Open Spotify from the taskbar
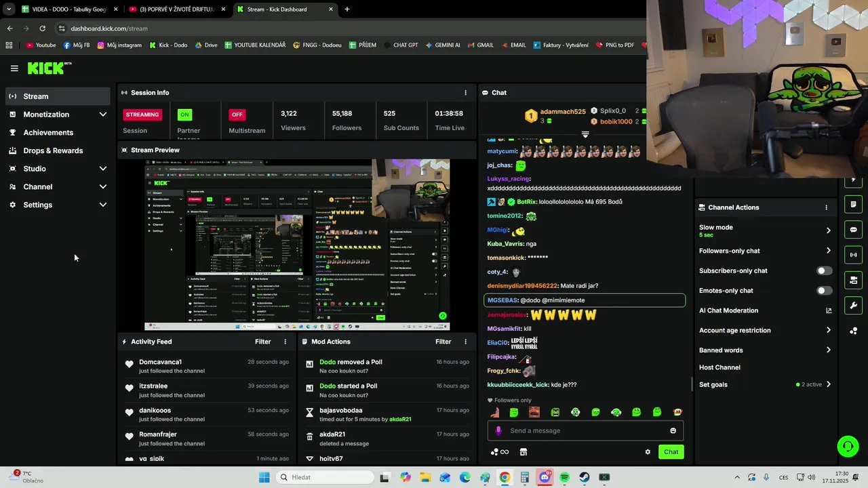The width and height of the screenshot is (868, 488). point(564,477)
